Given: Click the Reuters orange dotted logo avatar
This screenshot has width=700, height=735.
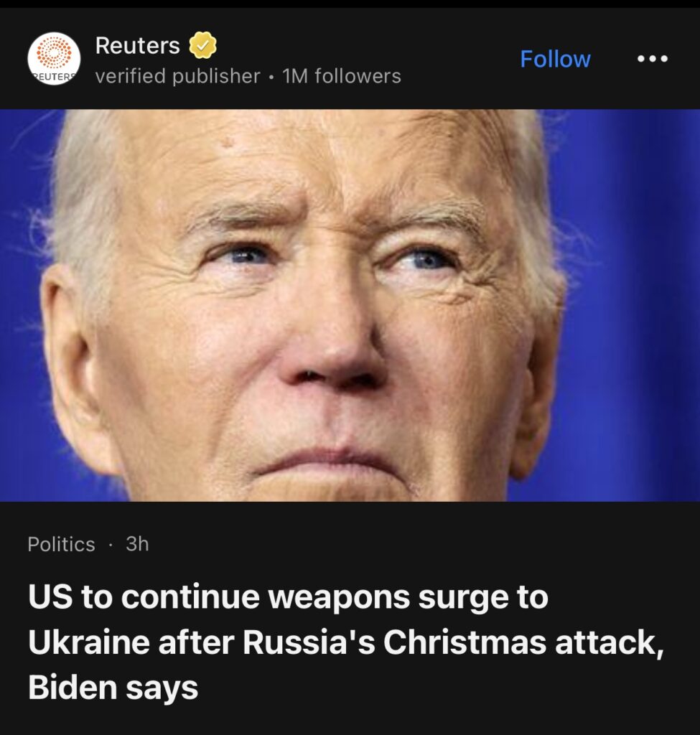Looking at the screenshot, I should click(x=54, y=59).
